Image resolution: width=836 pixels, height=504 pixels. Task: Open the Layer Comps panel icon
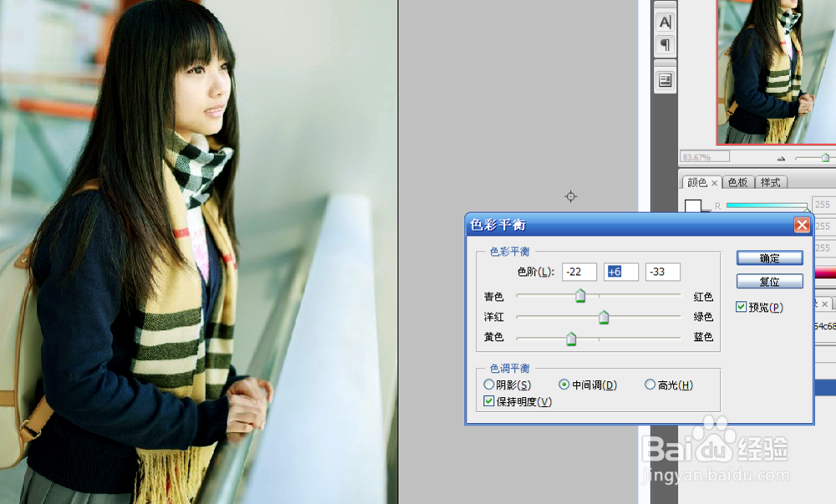[665, 80]
